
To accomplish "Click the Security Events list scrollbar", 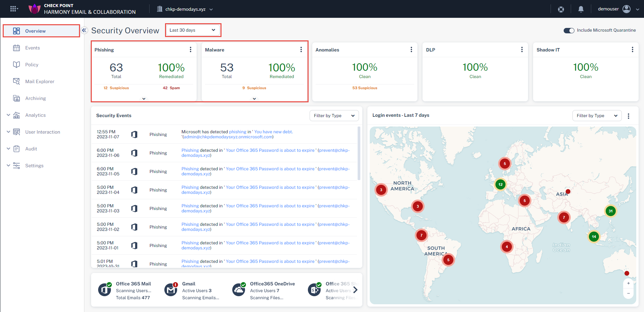I will pyautogui.click(x=359, y=153).
